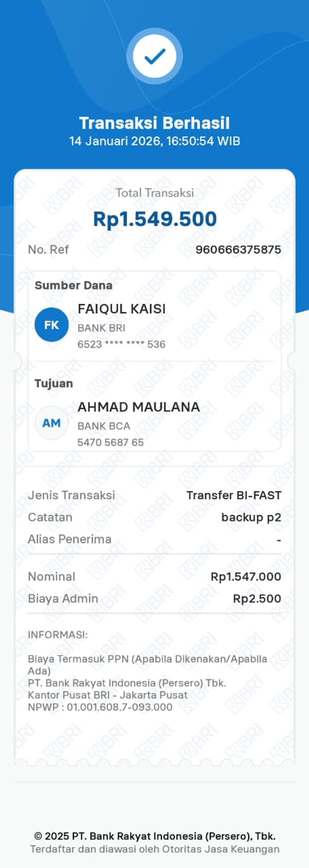The image size is (309, 868).
Task: Click the Otoritas Jasa Keuangan footer line
Action: [155, 849]
